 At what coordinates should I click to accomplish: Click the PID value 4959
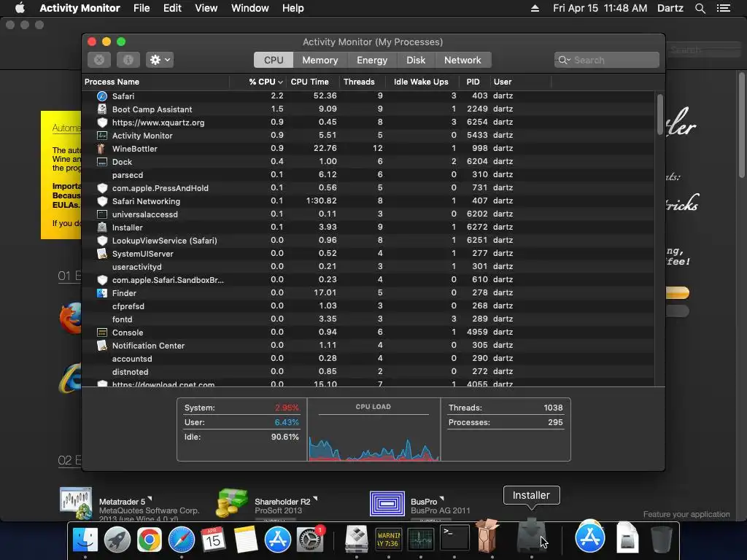(x=477, y=332)
